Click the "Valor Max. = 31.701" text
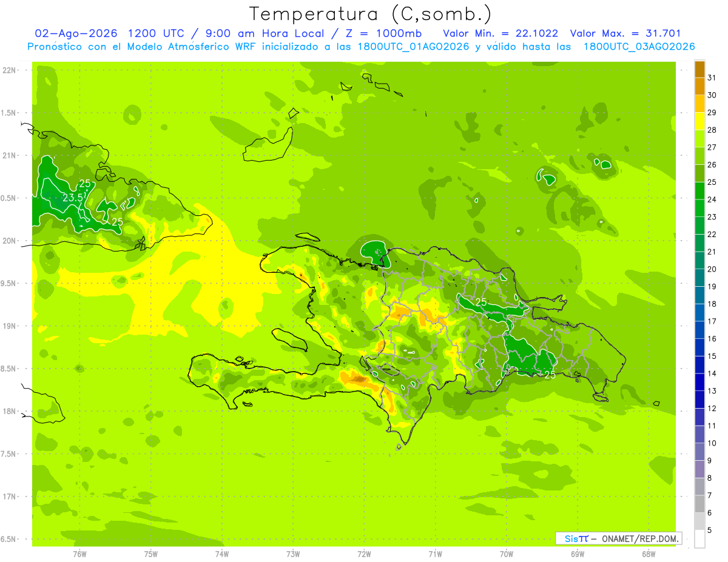Image resolution: width=728 pixels, height=562 pixels. tap(627, 33)
